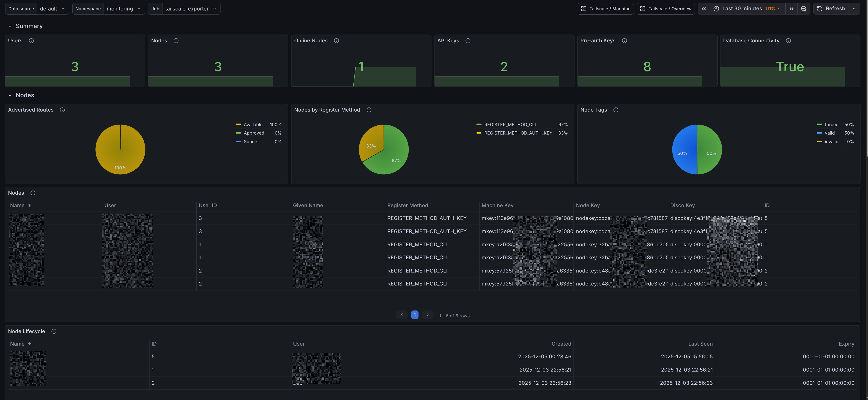868x400 pixels.
Task: Click the zoom out time range magnifier icon
Action: (x=804, y=8)
